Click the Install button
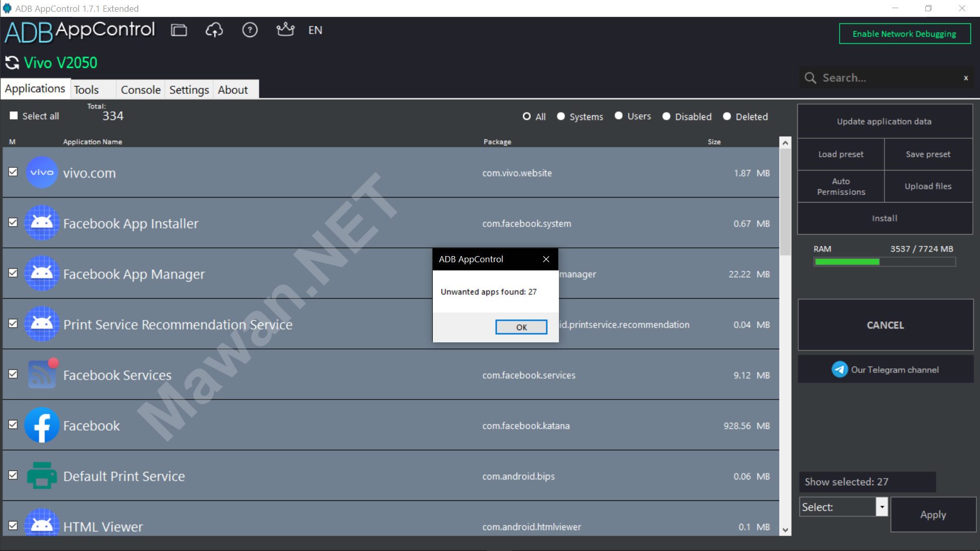Screen dimensions: 980x551 click(x=885, y=218)
